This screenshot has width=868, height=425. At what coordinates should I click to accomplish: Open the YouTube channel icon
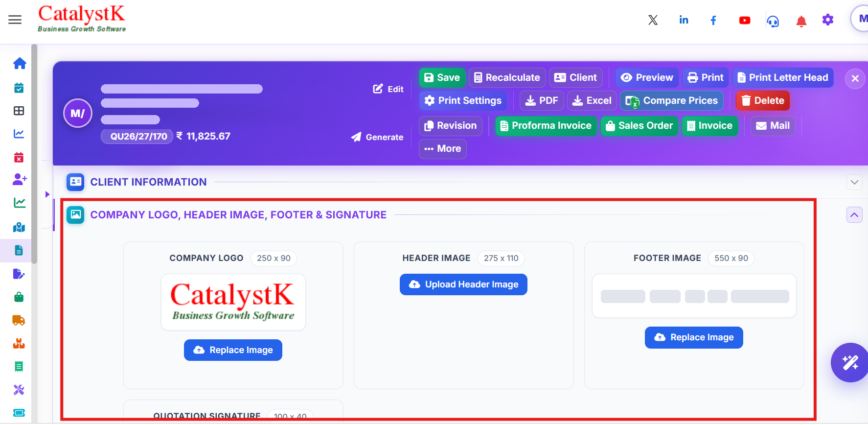point(745,20)
